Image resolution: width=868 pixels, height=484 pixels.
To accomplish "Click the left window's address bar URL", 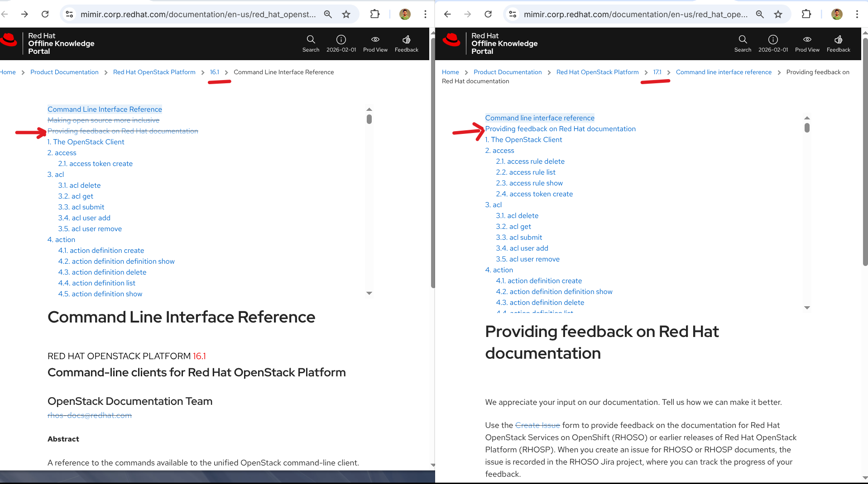I will [198, 14].
